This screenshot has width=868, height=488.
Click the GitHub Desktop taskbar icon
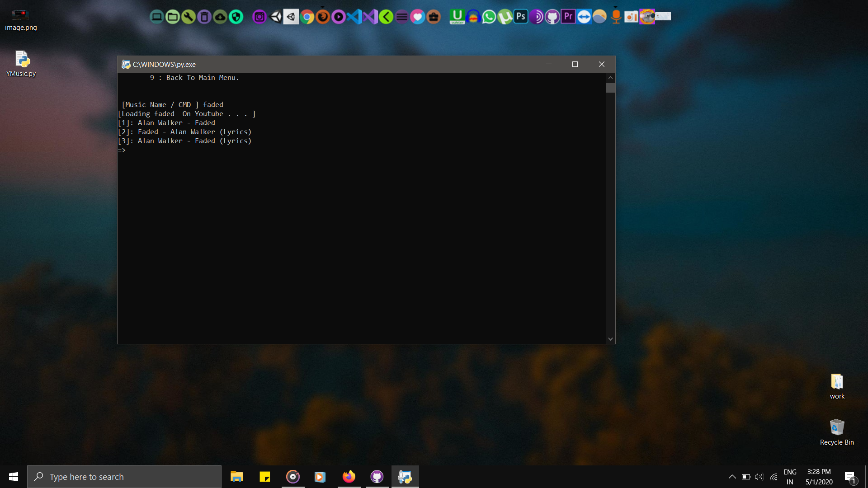coord(377,477)
